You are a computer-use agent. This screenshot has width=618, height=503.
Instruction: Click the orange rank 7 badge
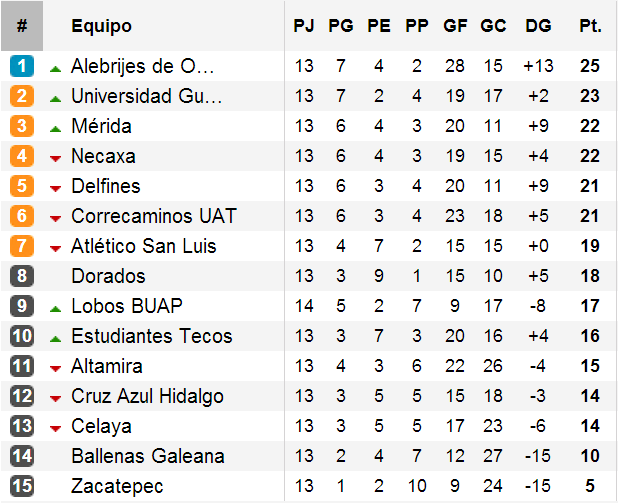22,247
